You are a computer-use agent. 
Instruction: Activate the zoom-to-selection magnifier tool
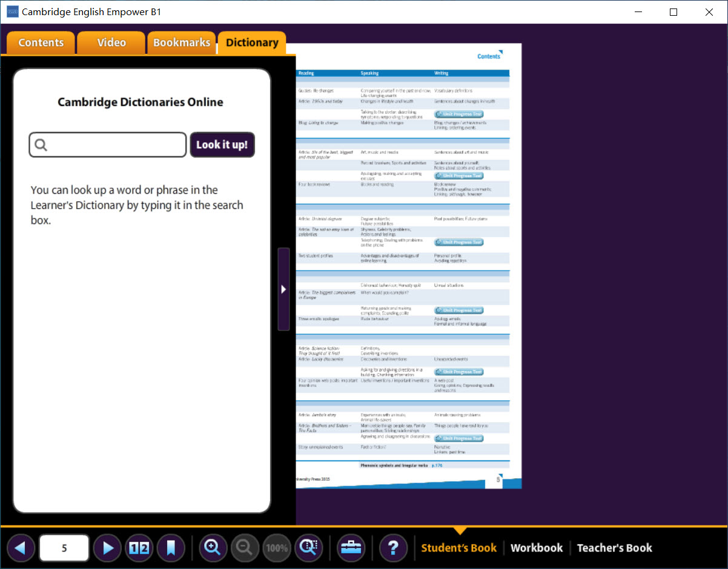309,548
